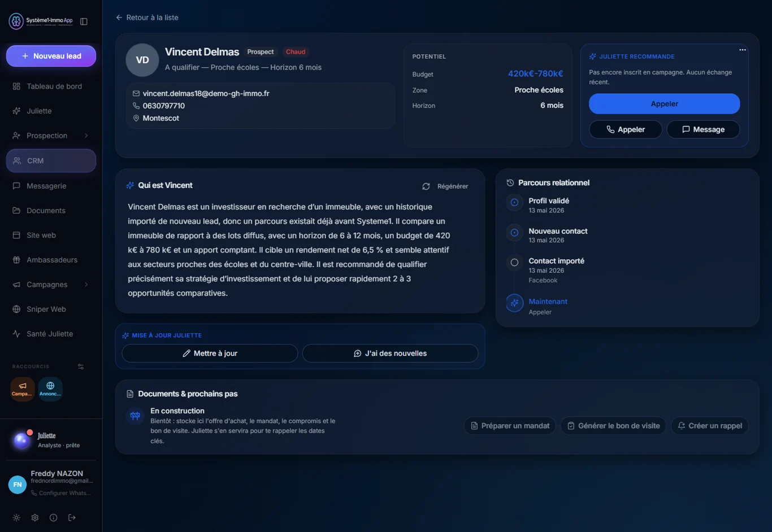Open the three-dots menu in Juliette recommande
772x532 pixels.
click(743, 50)
